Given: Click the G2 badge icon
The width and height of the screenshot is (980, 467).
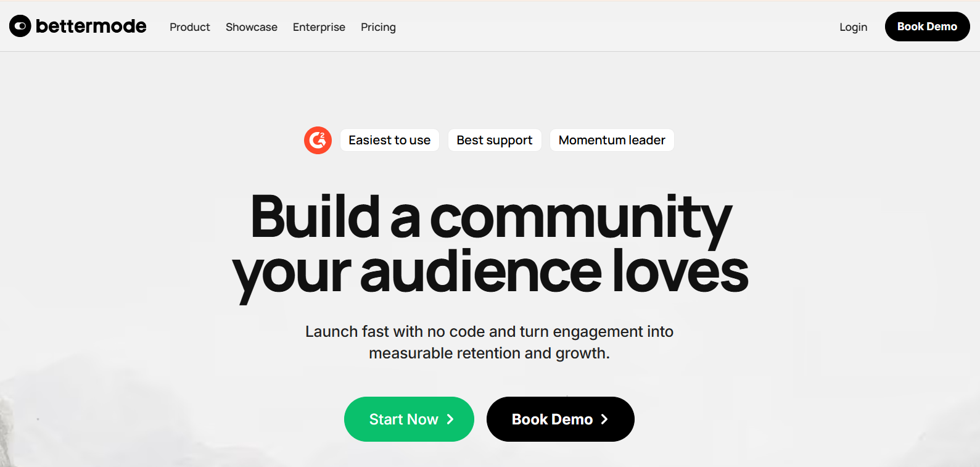Looking at the screenshot, I should (x=318, y=141).
